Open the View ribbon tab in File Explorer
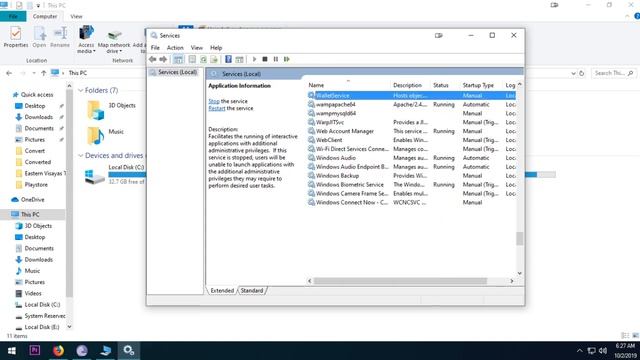This screenshot has height=360, width=640. [x=76, y=16]
